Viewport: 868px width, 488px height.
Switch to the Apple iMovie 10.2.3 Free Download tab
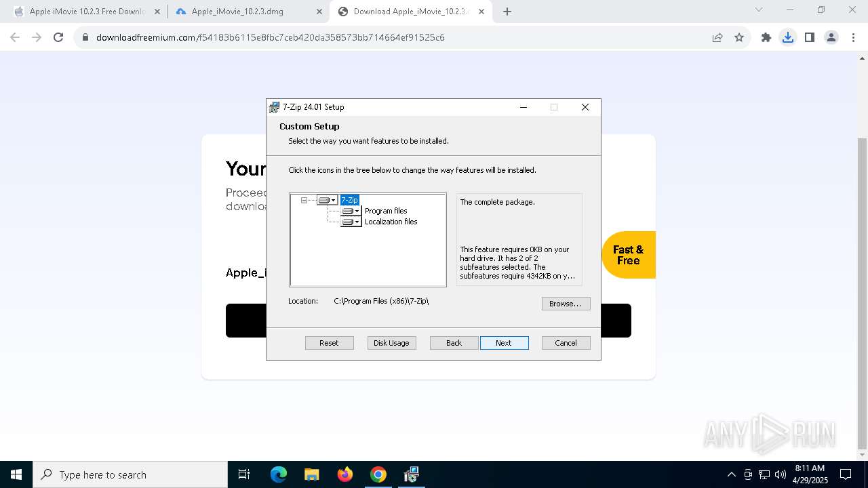pos(87,12)
